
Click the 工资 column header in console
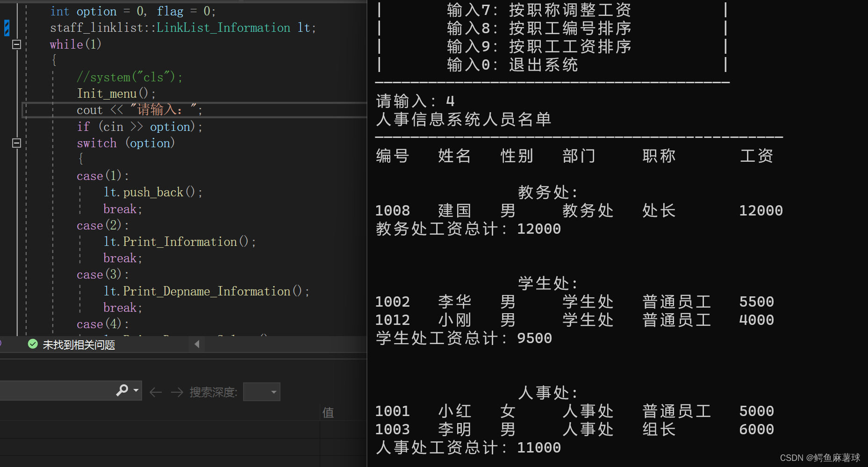(x=756, y=156)
